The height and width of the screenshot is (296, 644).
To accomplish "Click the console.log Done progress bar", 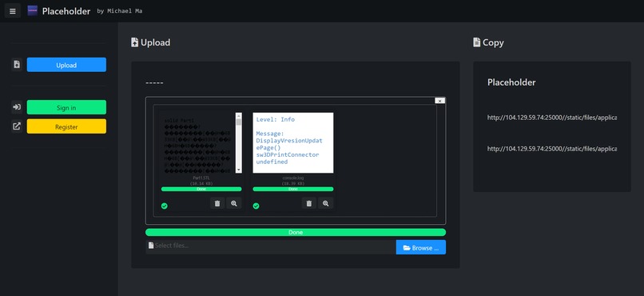I will pyautogui.click(x=293, y=189).
